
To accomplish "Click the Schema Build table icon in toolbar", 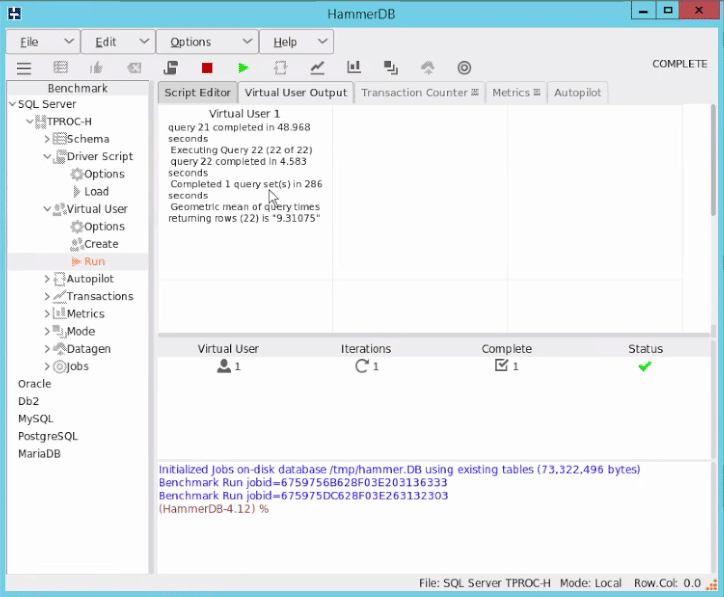I will click(60, 68).
